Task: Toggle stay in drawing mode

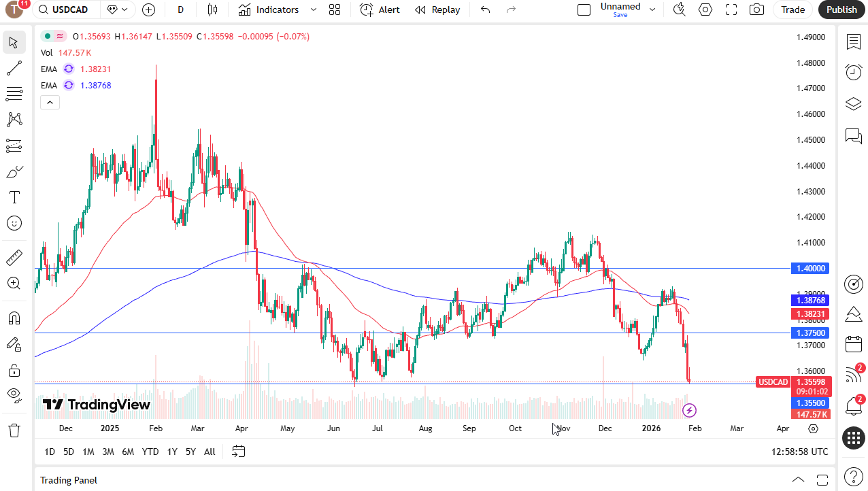Action: pos(13,344)
